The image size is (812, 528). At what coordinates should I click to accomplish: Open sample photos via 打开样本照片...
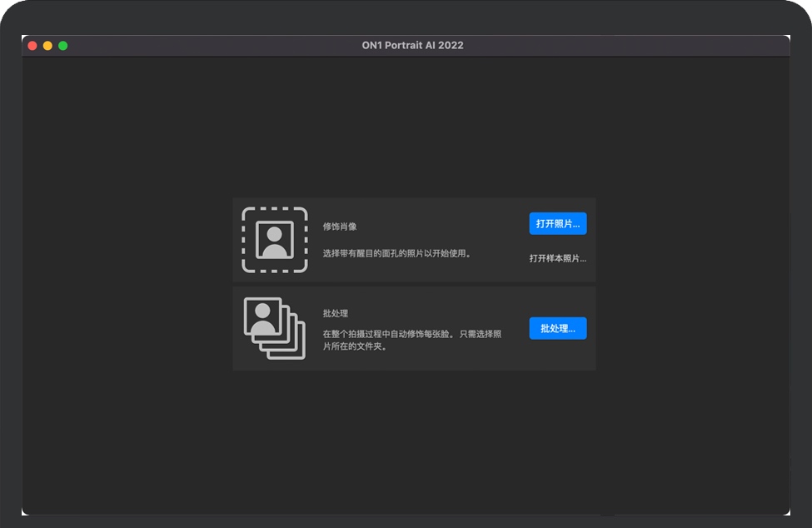558,258
